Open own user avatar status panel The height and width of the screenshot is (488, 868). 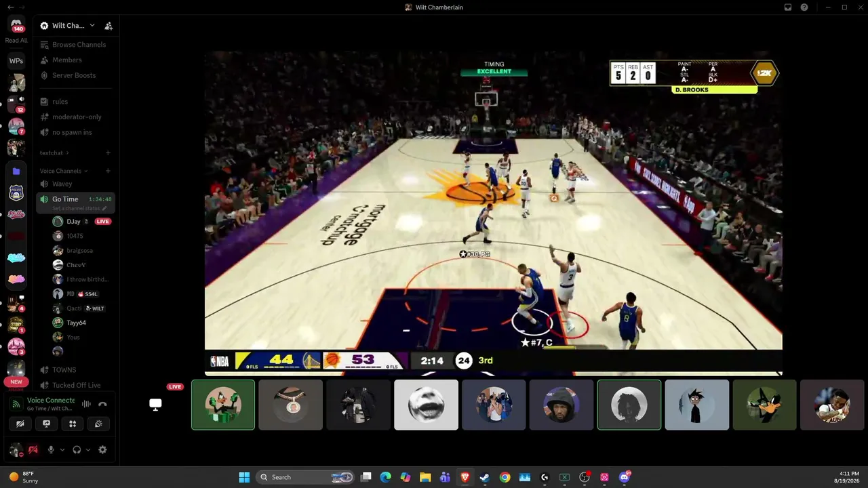(x=16, y=449)
